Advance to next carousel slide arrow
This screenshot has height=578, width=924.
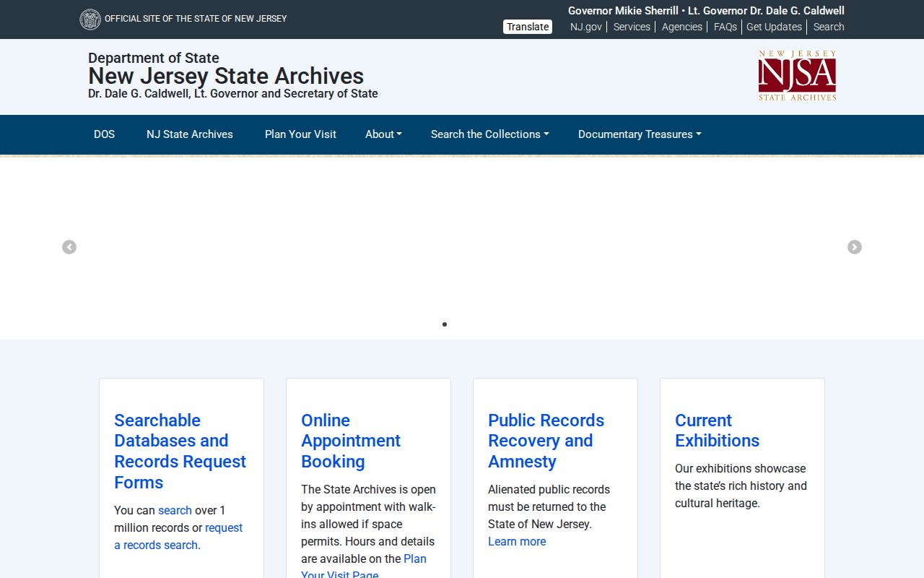coord(855,247)
